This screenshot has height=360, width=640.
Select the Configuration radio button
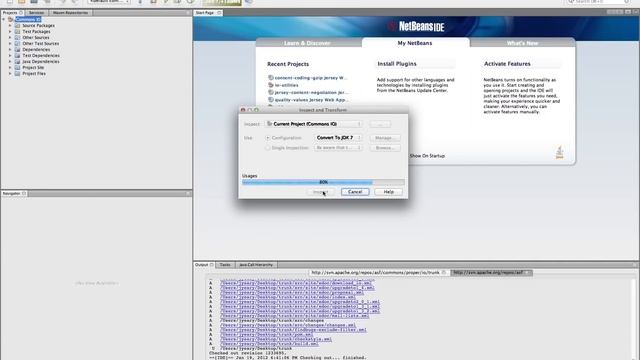[x=268, y=138]
